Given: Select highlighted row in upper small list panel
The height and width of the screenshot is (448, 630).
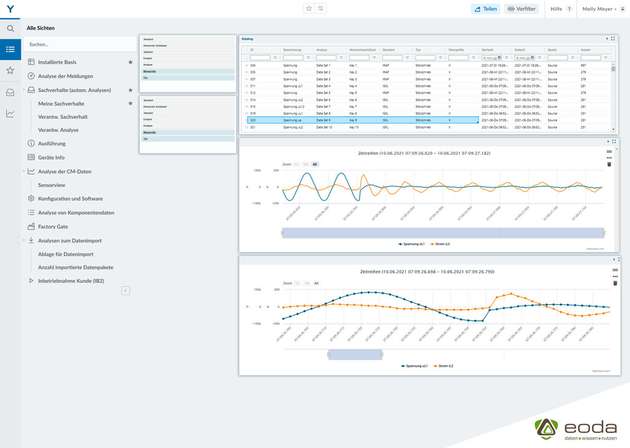Looking at the screenshot, I should [188, 72].
